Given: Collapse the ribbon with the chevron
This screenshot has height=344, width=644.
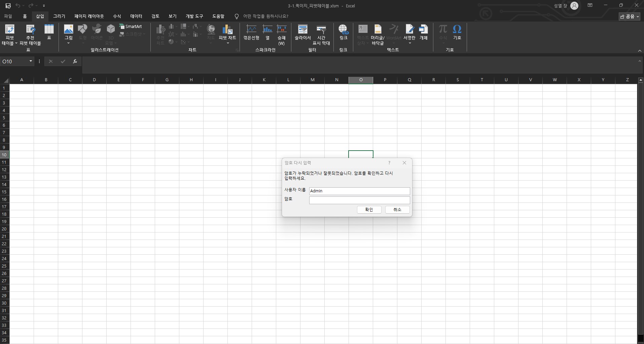Looking at the screenshot, I should tap(640, 51).
